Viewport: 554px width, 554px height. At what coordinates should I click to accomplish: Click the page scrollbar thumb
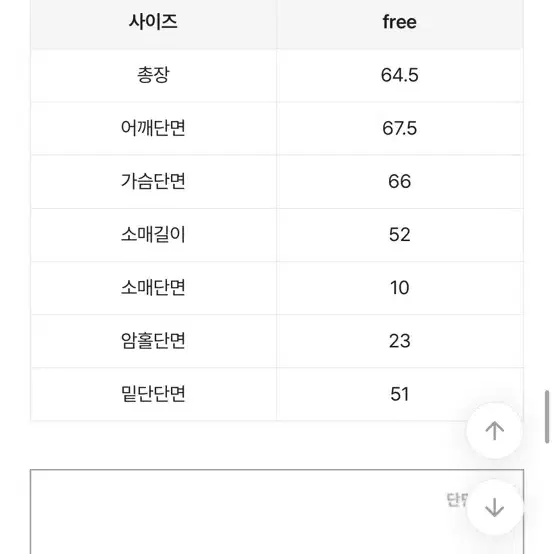547,417
